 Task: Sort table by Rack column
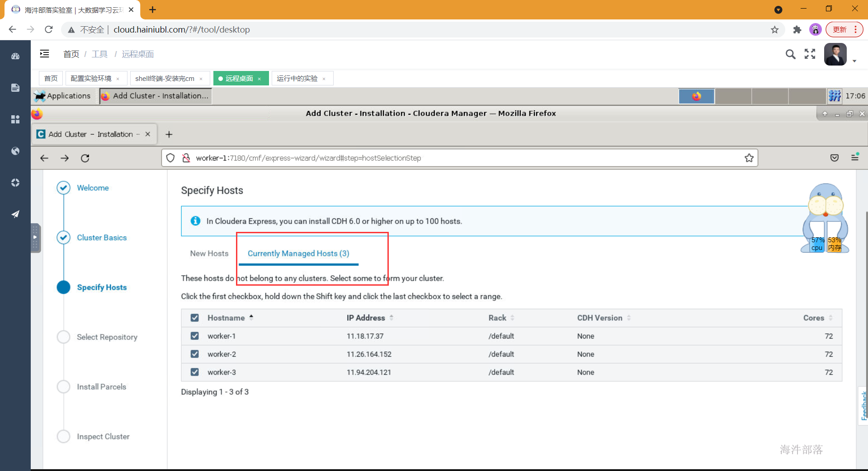(501, 318)
